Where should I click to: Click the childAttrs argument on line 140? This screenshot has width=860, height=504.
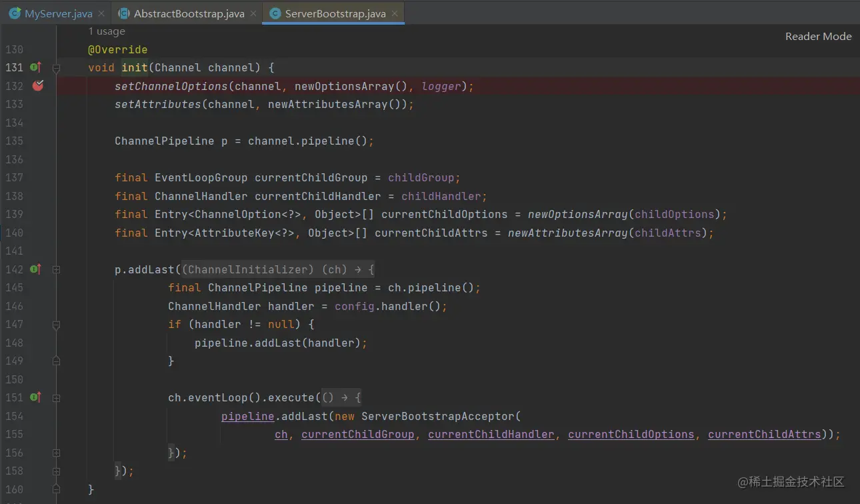pos(668,233)
